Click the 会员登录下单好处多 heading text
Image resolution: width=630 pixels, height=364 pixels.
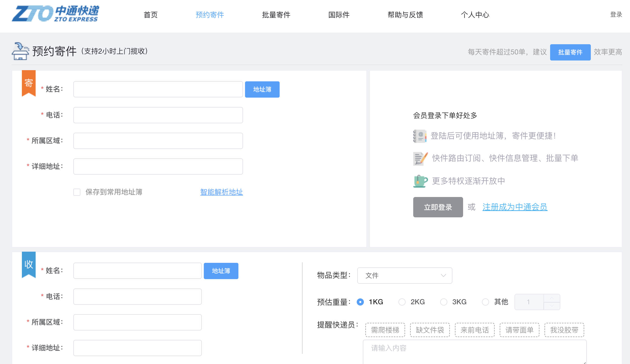[x=445, y=115]
